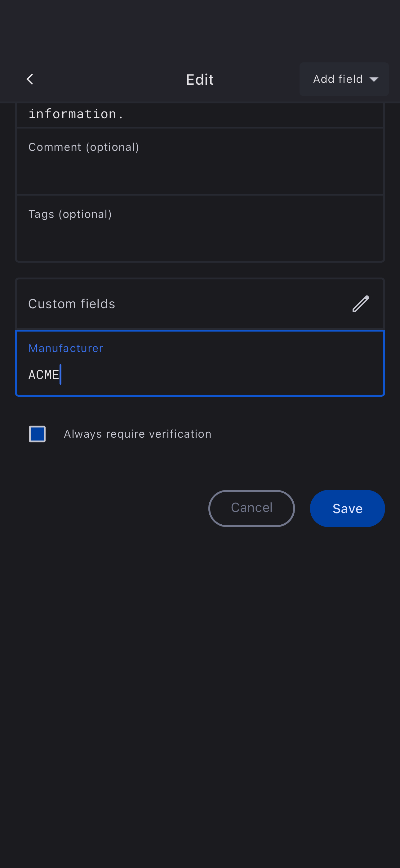
Task: Click the 'Add field' text label
Action: tap(337, 79)
